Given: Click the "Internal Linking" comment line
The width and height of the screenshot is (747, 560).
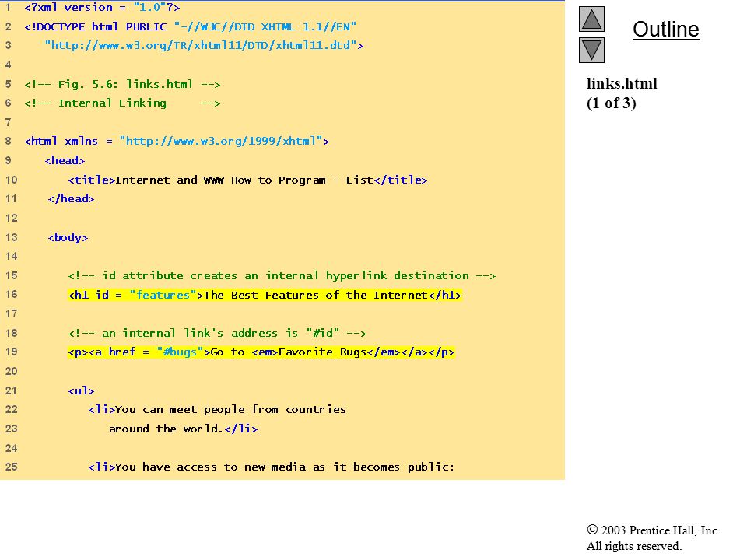Looking at the screenshot, I should tap(122, 103).
